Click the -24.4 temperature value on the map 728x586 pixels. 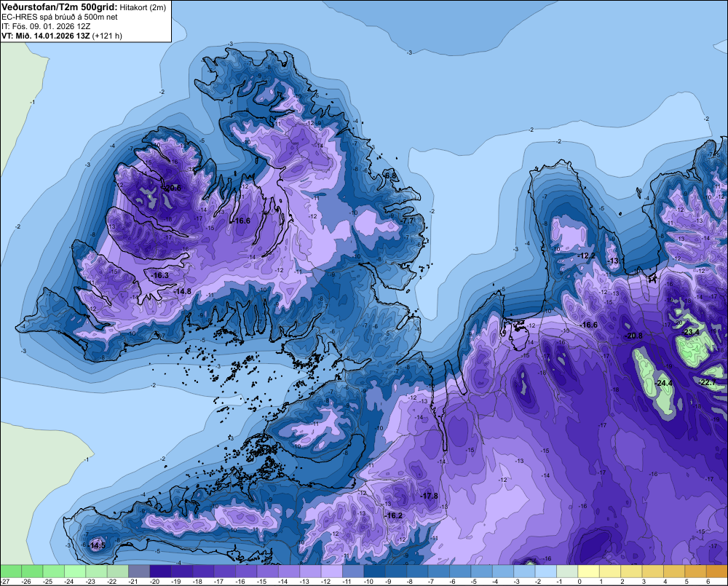664,383
